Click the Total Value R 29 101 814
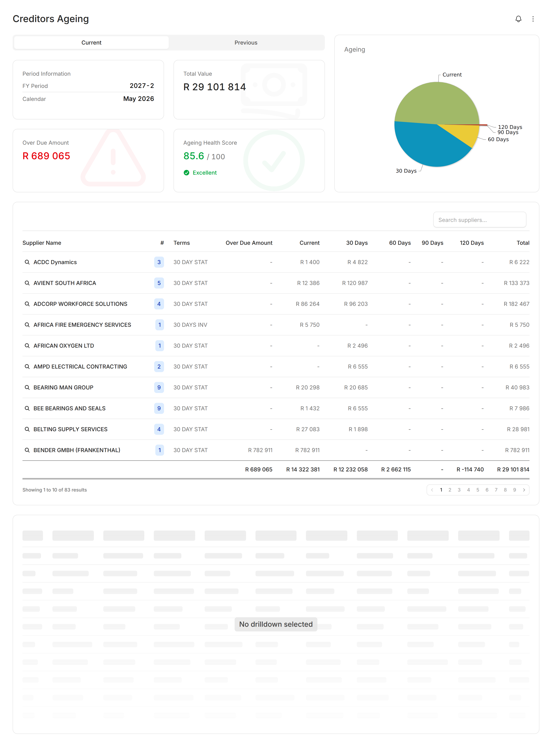Viewport: 552px width, 756px height. (214, 87)
